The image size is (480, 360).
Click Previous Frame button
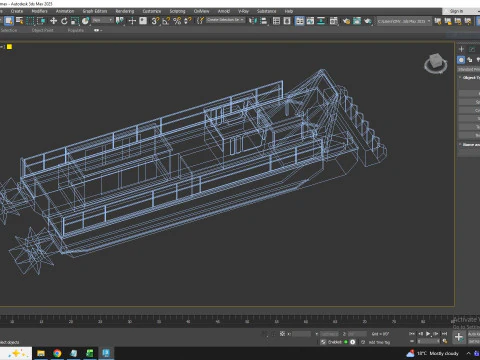coord(420,333)
